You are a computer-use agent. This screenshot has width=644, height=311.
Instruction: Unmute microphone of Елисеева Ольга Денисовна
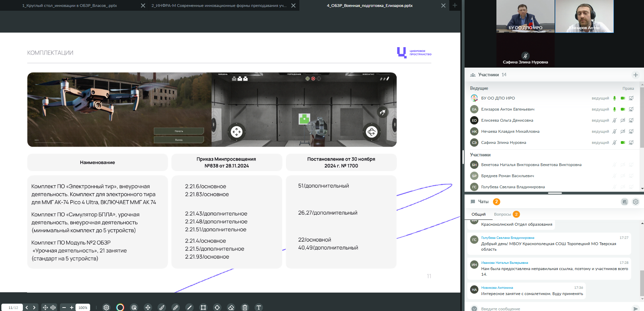[x=615, y=120]
